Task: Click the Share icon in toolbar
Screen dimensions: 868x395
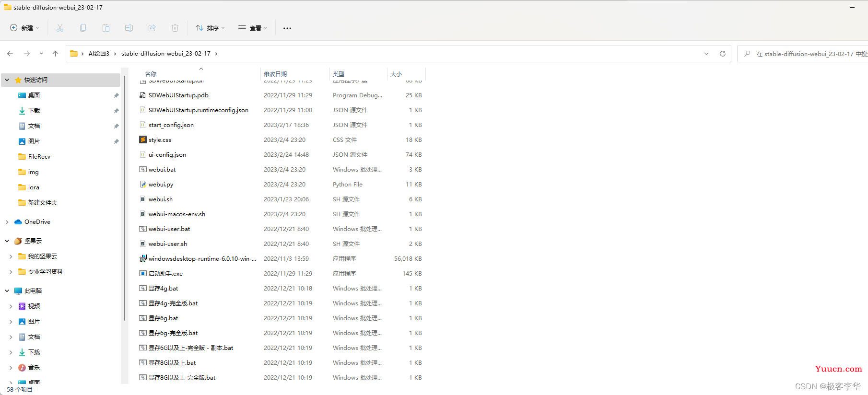Action: pyautogui.click(x=152, y=28)
